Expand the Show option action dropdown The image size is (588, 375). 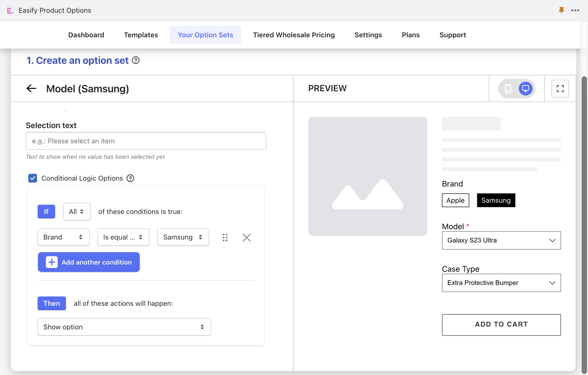point(124,327)
